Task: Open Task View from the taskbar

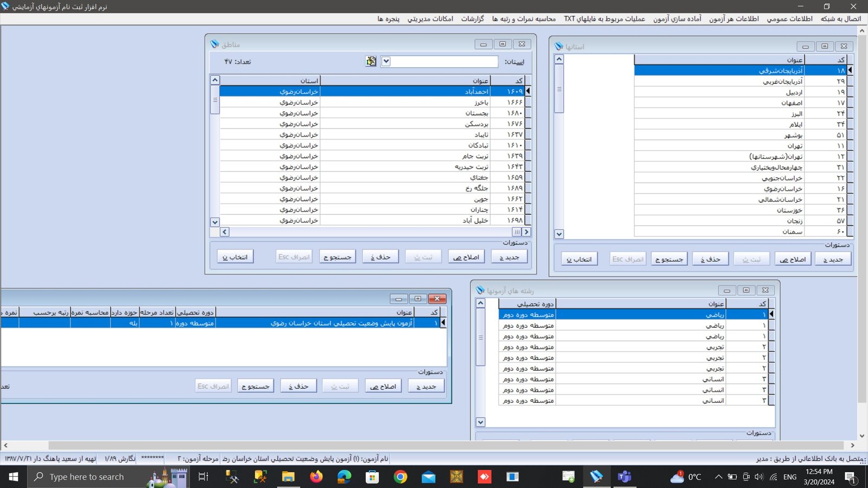Action: point(203,477)
